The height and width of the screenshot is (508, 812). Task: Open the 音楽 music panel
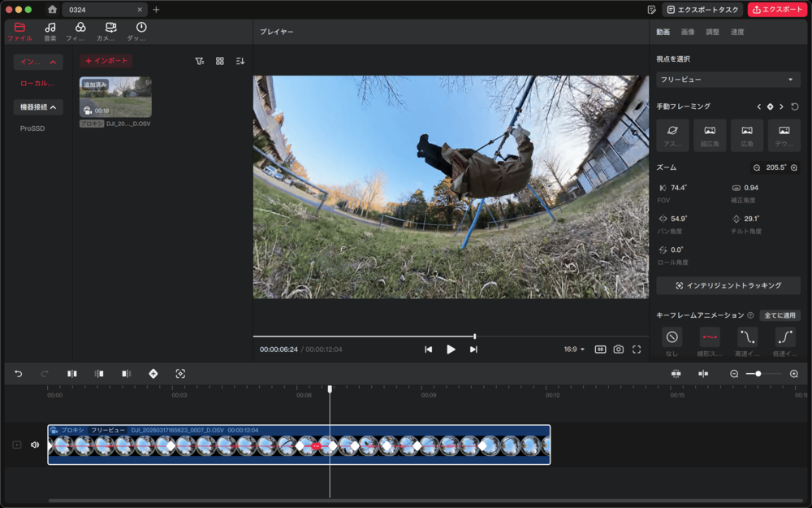pos(50,31)
